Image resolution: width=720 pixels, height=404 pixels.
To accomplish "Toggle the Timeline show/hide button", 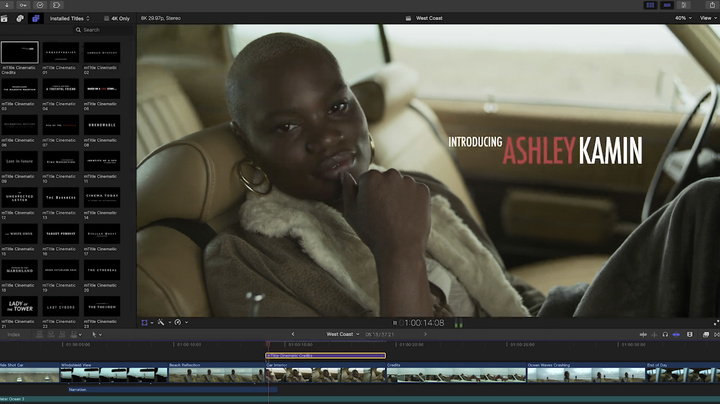I will (x=667, y=5).
